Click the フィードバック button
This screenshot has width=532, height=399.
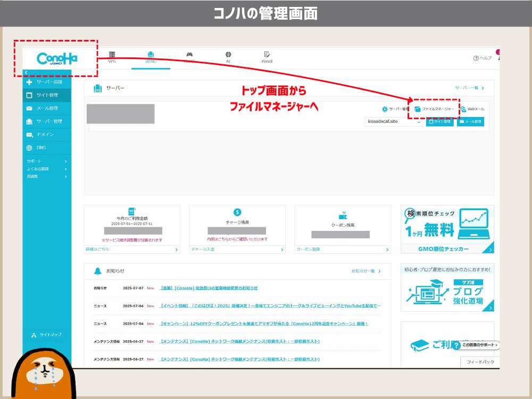(480, 362)
